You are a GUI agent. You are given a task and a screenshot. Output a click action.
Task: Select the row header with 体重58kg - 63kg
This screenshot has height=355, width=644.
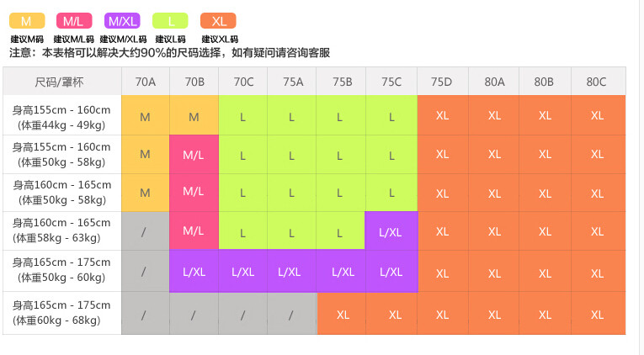coord(61,230)
